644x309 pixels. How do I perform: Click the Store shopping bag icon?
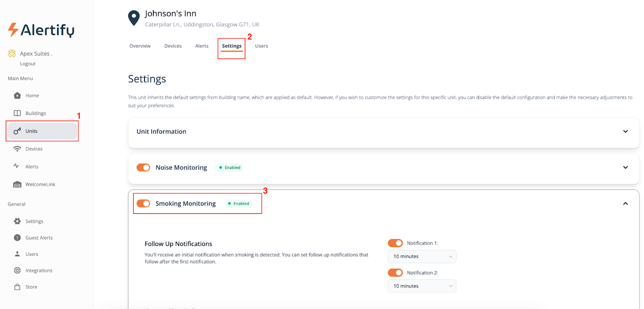[x=17, y=287]
